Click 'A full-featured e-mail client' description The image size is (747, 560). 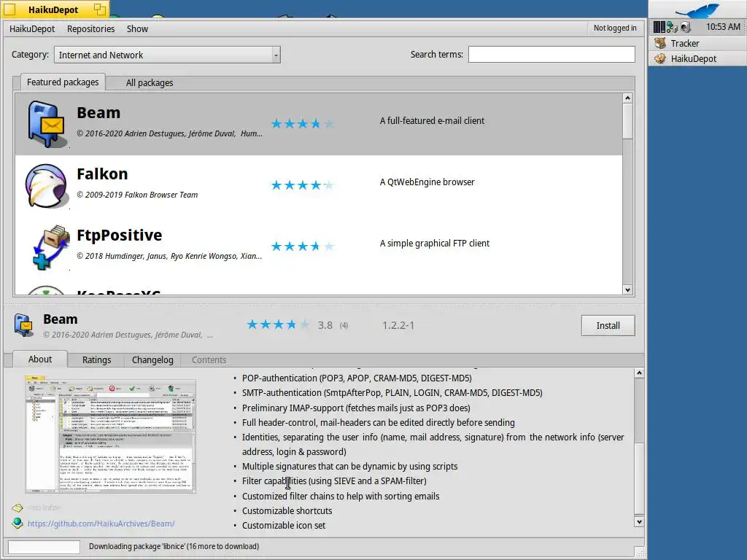[x=432, y=121]
